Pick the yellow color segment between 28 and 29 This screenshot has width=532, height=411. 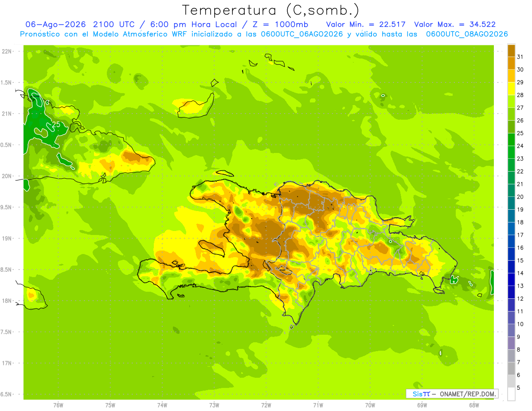pos(511,89)
